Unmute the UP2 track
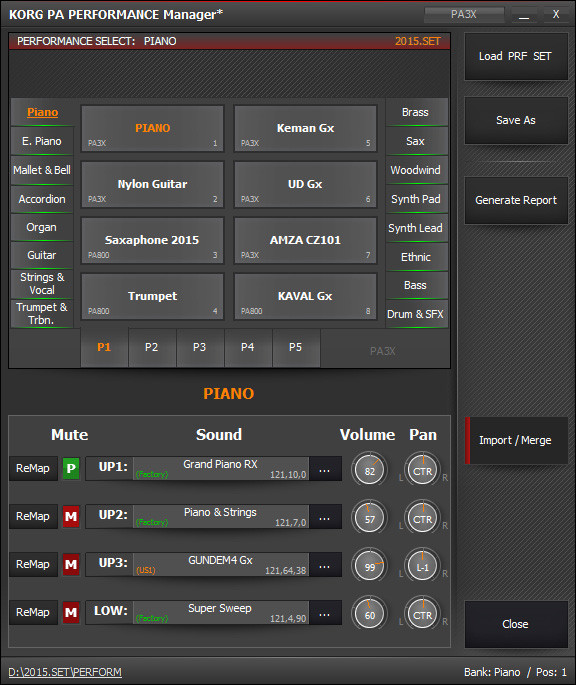 pyautogui.click(x=71, y=517)
